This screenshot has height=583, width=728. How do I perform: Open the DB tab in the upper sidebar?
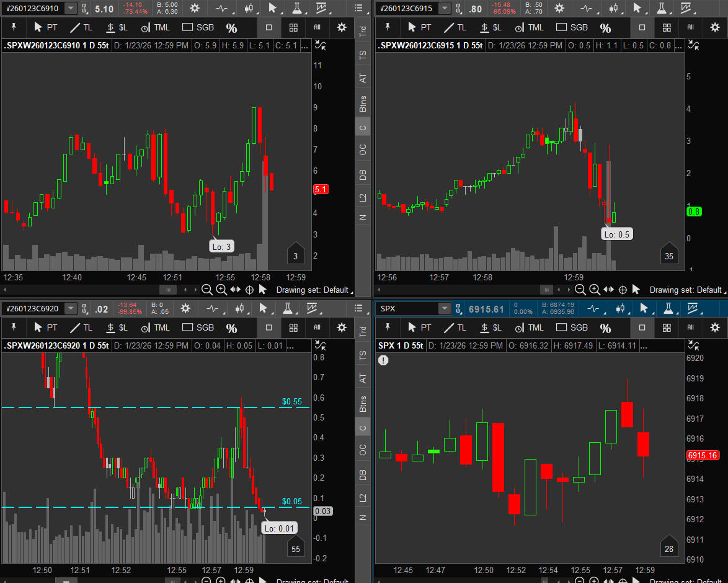[363, 175]
